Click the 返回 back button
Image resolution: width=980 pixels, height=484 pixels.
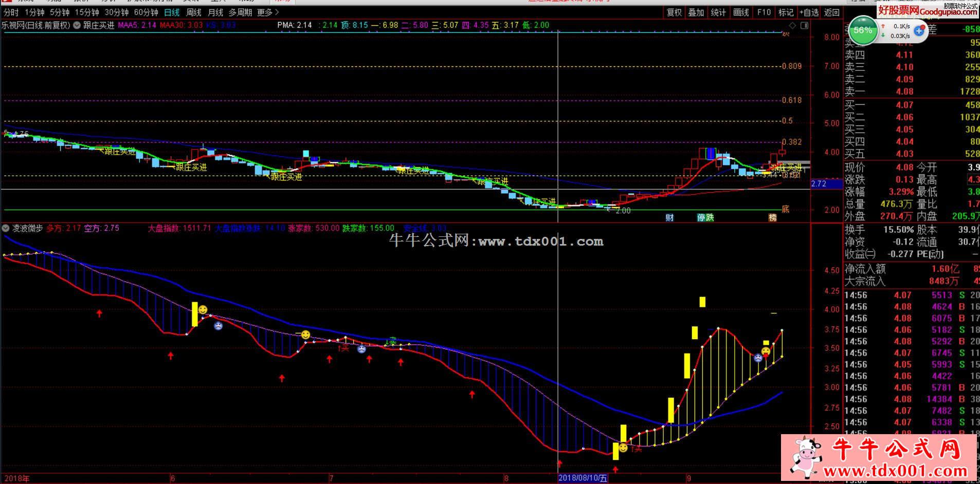coord(831,12)
